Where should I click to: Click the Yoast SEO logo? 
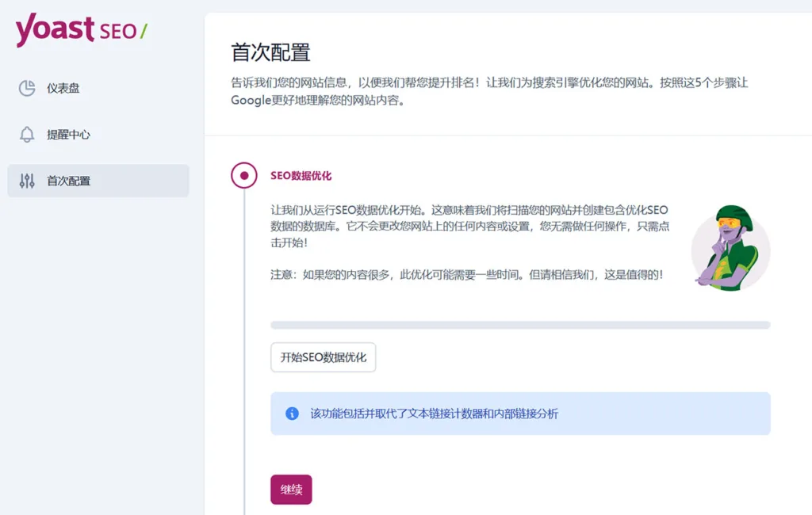pyautogui.click(x=81, y=30)
